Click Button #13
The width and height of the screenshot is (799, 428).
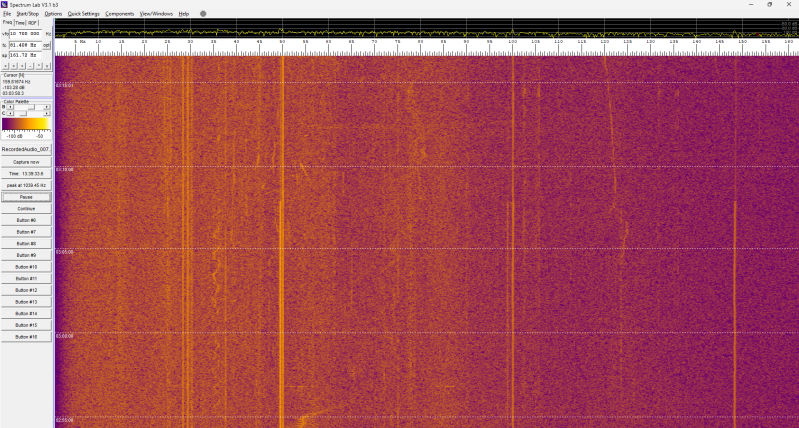point(26,302)
